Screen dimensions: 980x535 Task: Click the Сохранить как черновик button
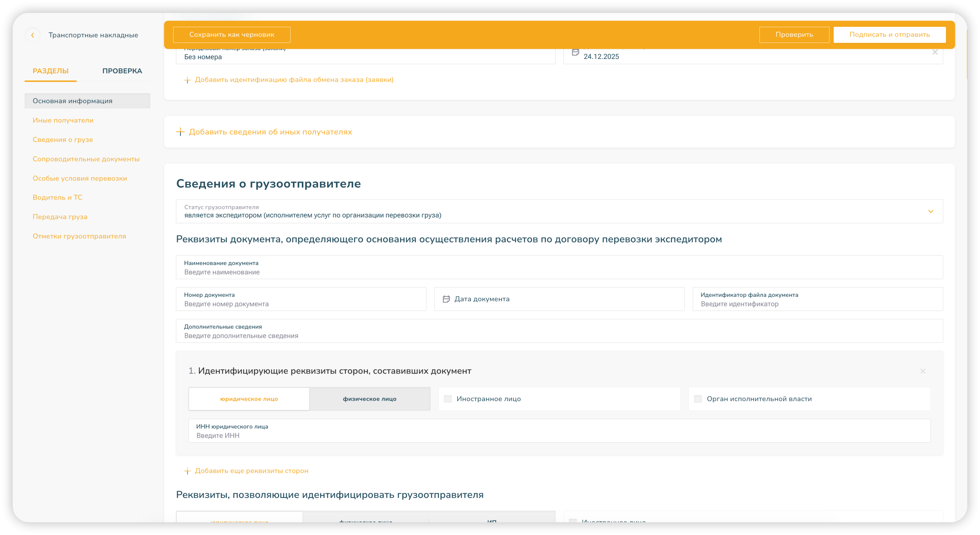coord(232,35)
